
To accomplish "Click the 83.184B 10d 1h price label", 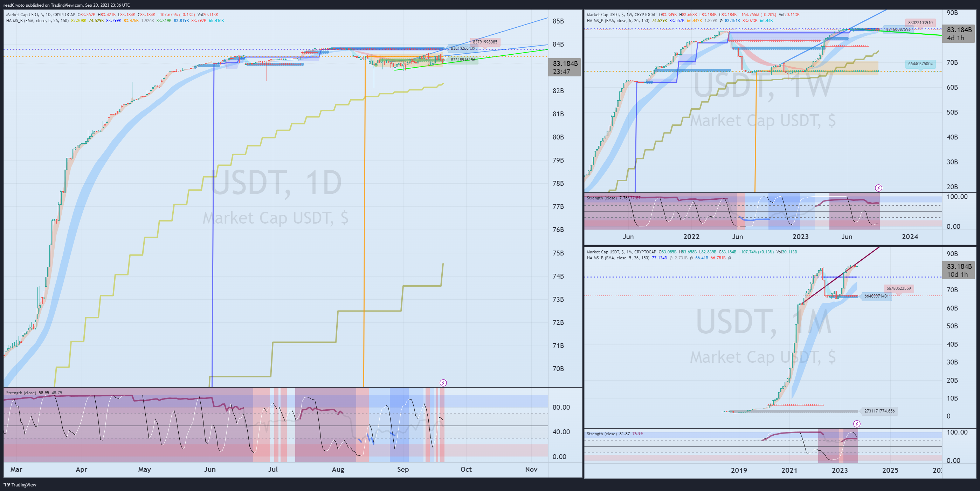I will 959,270.
